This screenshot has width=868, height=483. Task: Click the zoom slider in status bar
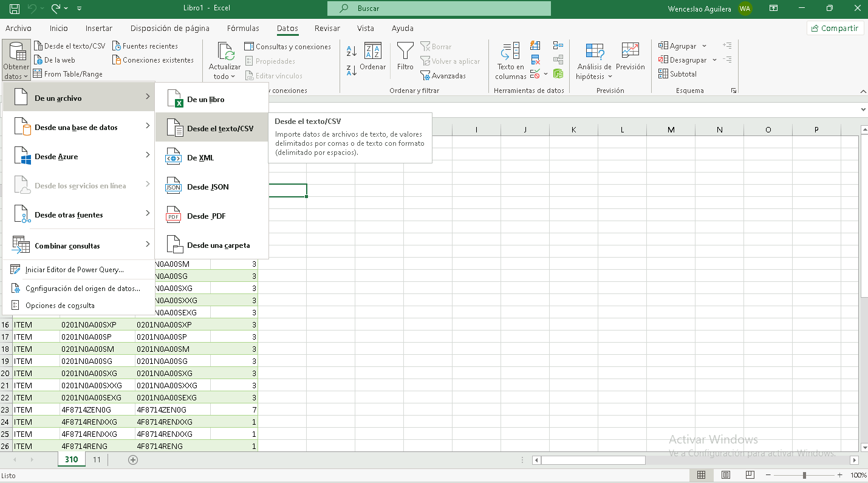[804, 475]
